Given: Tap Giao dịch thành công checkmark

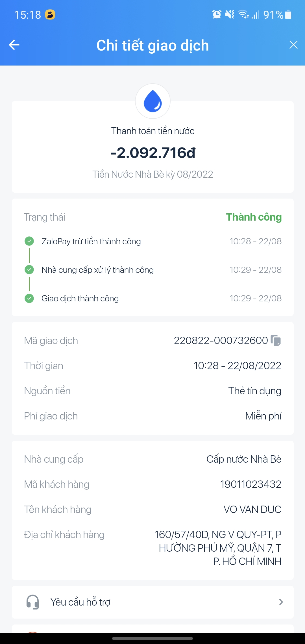Looking at the screenshot, I should (29, 298).
